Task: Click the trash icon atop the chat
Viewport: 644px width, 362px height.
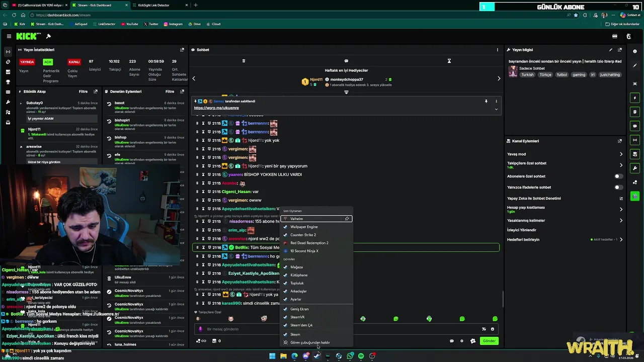Action: click(244, 61)
